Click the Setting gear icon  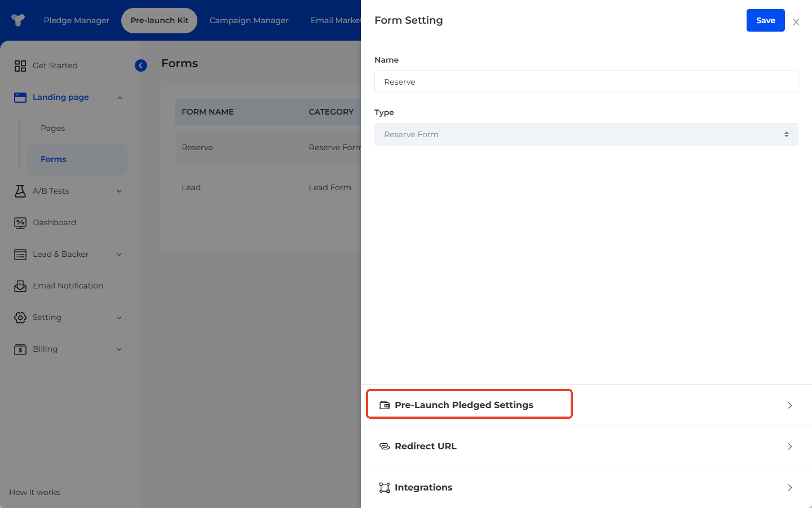20,318
